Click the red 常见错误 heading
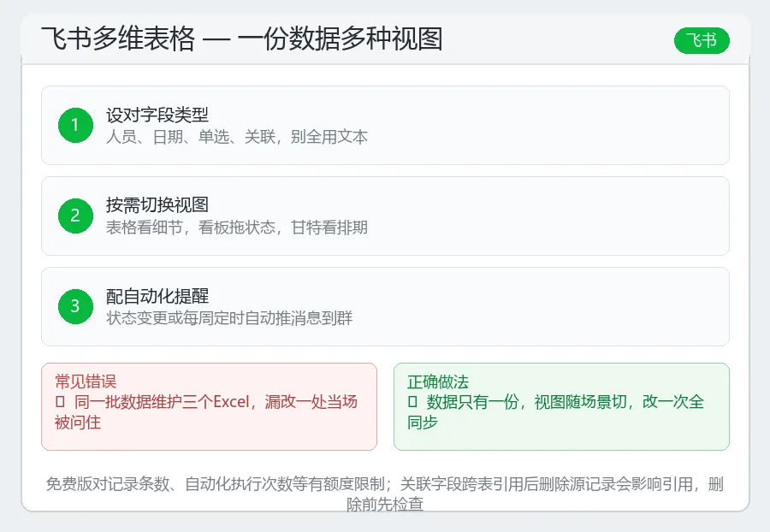The width and height of the screenshot is (770, 532). (86, 381)
